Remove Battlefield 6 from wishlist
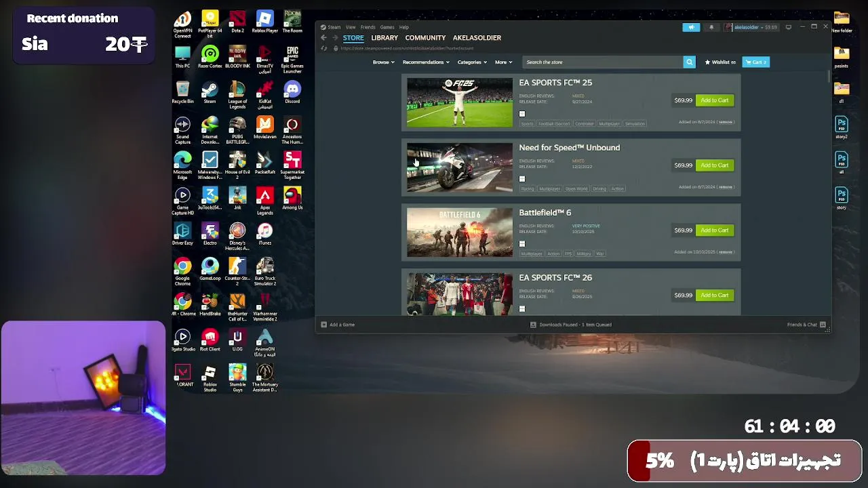Viewport: 868px width, 488px height. pos(726,252)
